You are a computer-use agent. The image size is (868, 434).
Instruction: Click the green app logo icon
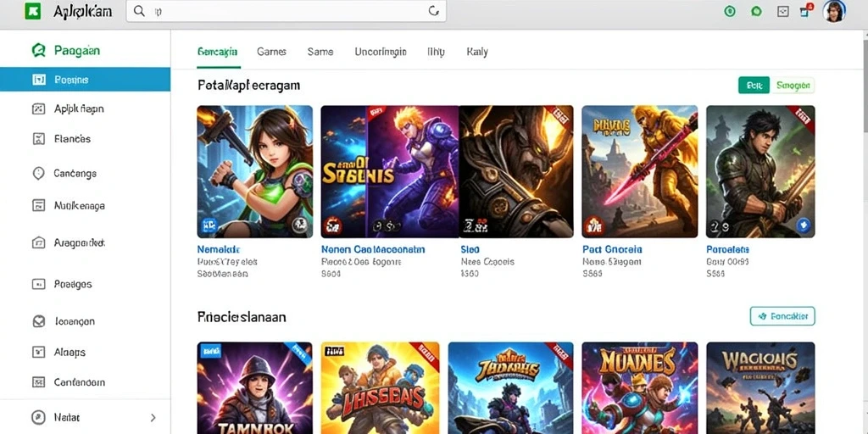(x=33, y=11)
